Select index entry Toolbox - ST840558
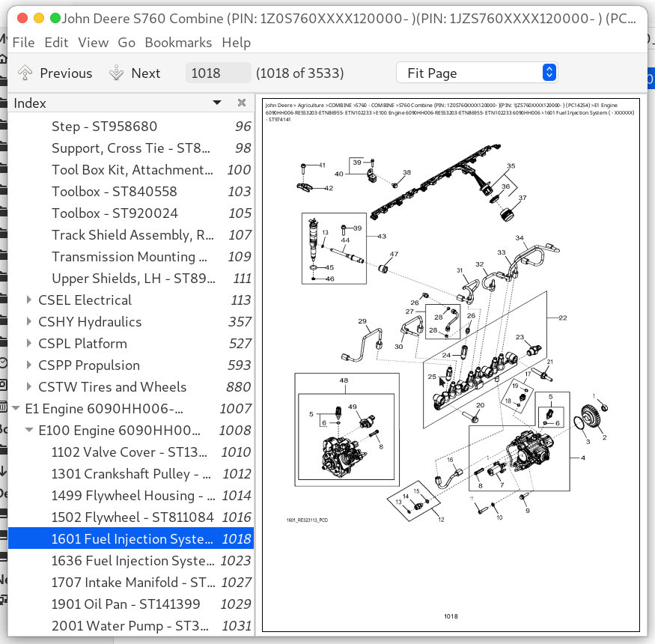Viewport: 655px width, 644px height. click(x=131, y=192)
